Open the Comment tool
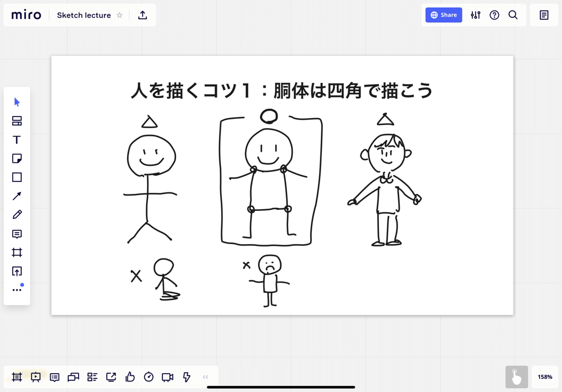562x392 pixels. tap(17, 234)
